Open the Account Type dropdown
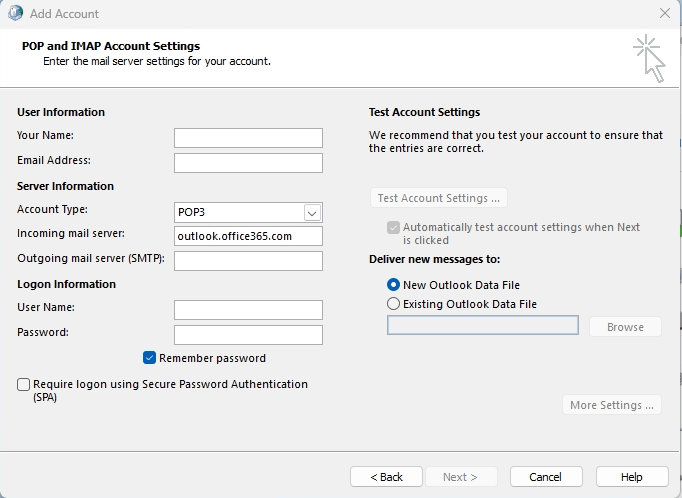Screen dimensions: 682x498 (312, 212)
